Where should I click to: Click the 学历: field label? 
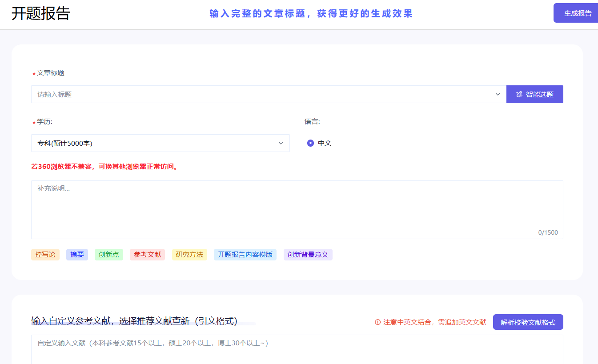[44, 122]
